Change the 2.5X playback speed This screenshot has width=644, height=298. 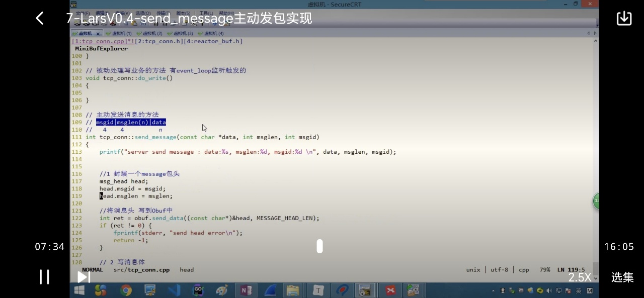[580, 277]
